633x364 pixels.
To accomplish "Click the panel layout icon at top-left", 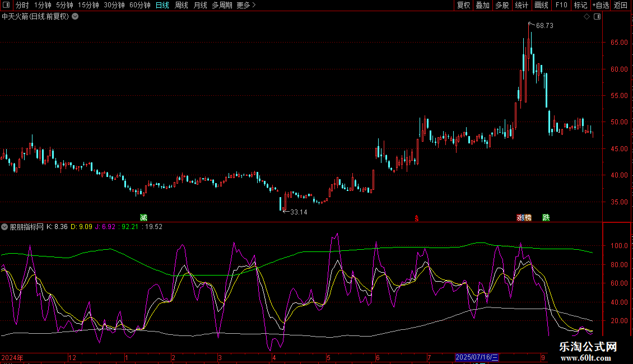I will click(7, 6).
